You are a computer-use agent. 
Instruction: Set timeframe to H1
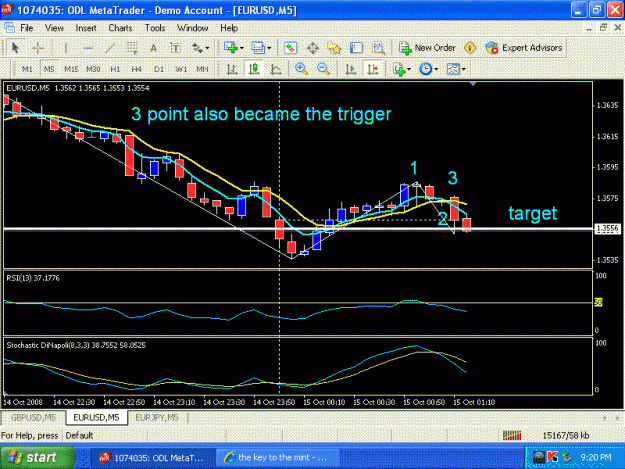pyautogui.click(x=115, y=69)
